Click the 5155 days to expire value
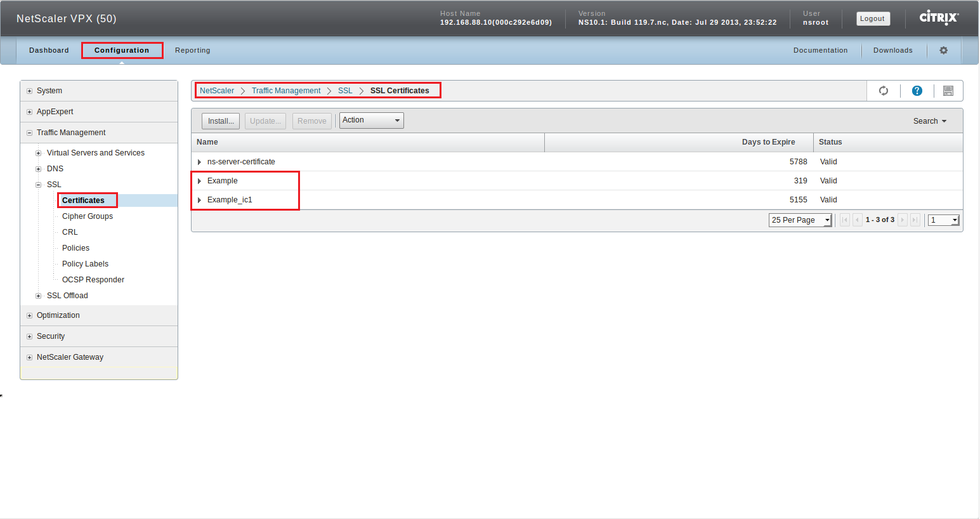This screenshot has width=980, height=519. pos(798,200)
